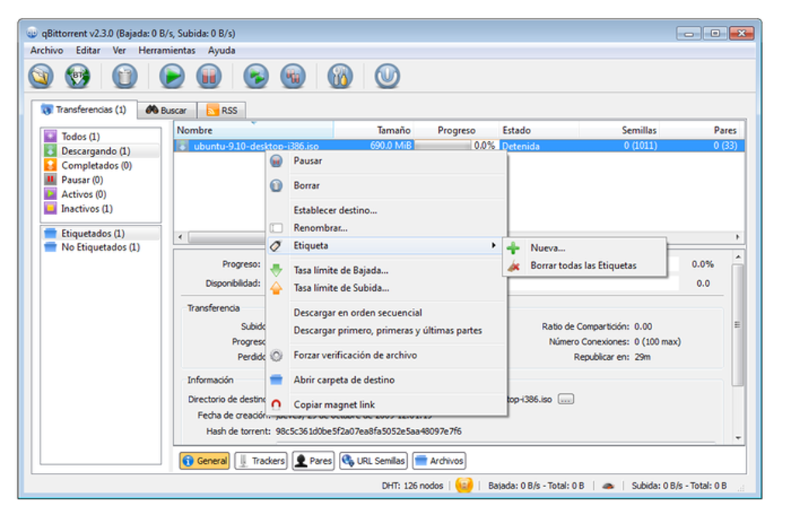Resume all torrents toolbar icon
The image size is (791, 532).
pos(256,77)
